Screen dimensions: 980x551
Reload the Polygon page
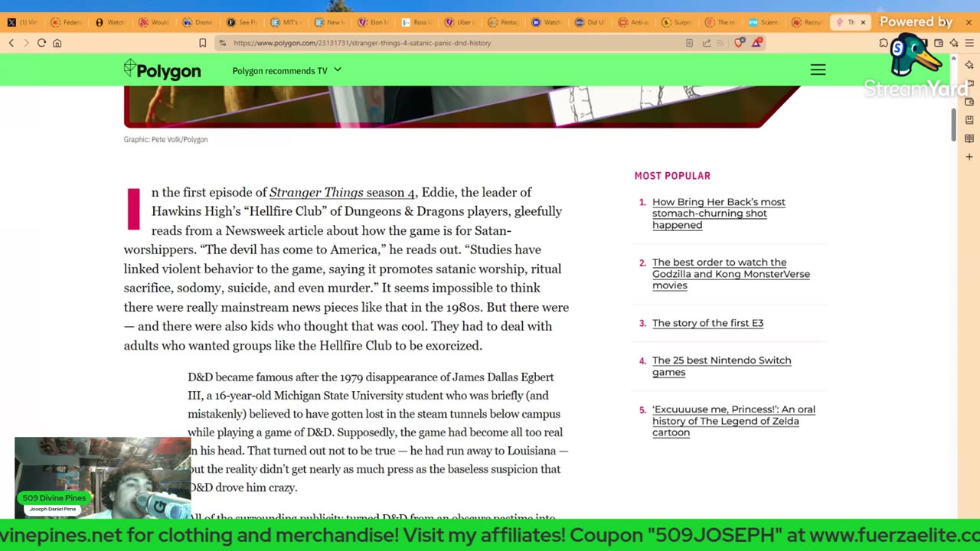click(x=41, y=43)
